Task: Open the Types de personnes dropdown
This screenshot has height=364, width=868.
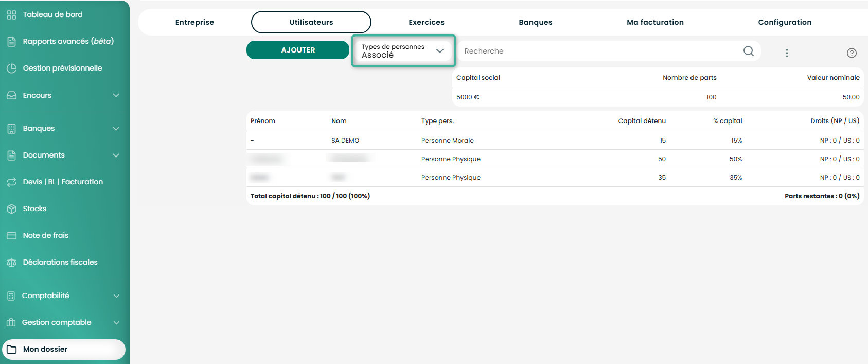Action: [403, 50]
